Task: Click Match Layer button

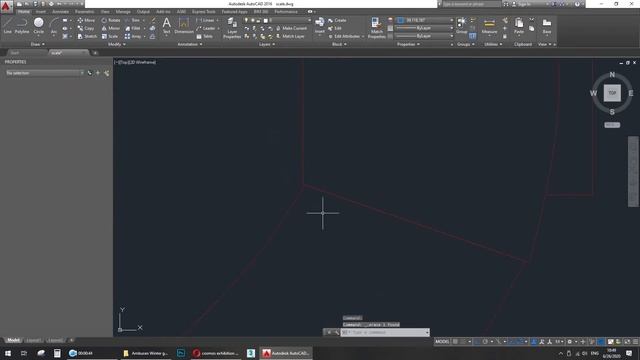Action: [x=291, y=36]
